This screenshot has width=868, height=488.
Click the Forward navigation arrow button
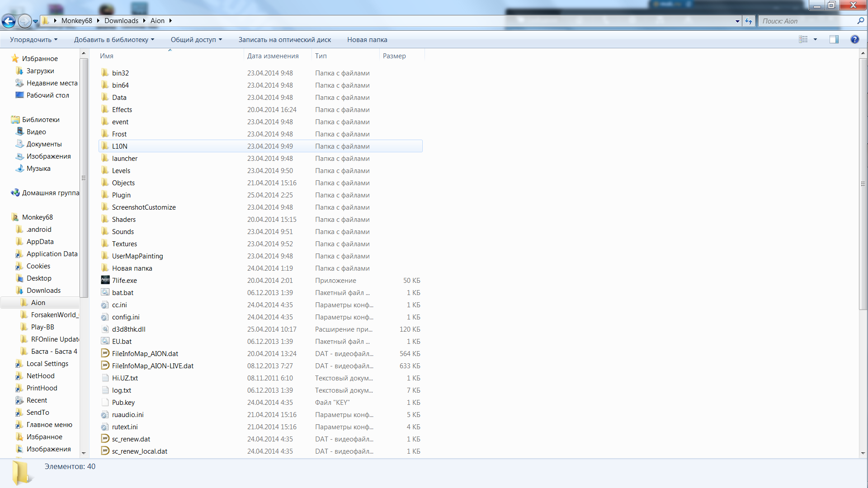pyautogui.click(x=25, y=21)
